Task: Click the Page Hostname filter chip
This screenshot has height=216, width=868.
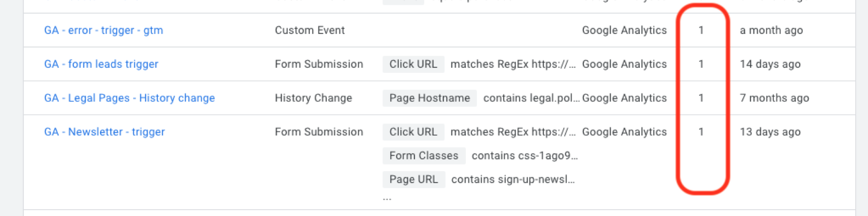Action: [430, 98]
